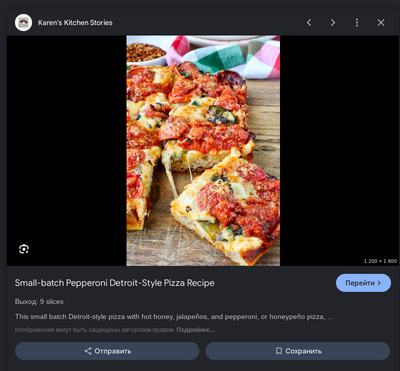This screenshot has width=400, height=371.
Task: Click the Перейти button
Action: (363, 283)
